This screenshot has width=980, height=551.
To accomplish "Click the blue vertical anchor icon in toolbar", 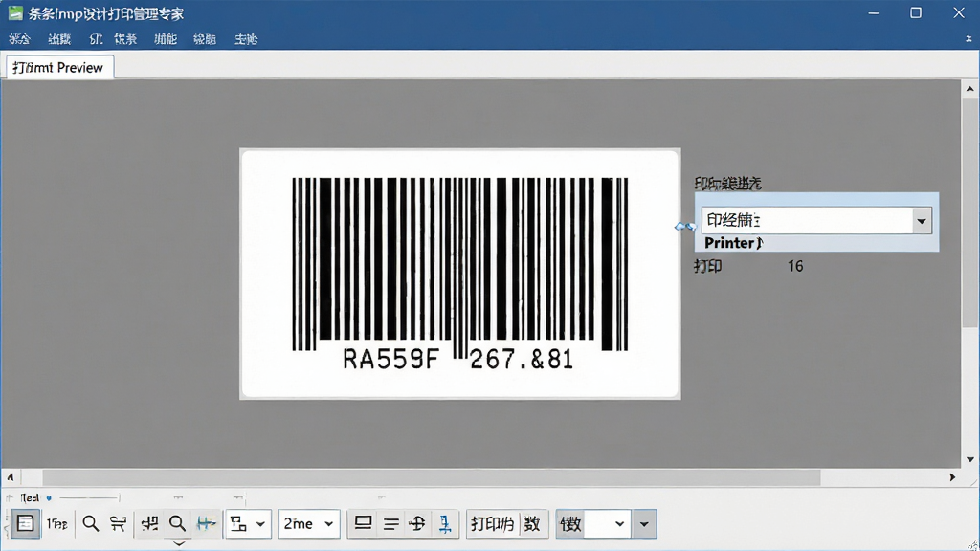I will click(x=445, y=523).
